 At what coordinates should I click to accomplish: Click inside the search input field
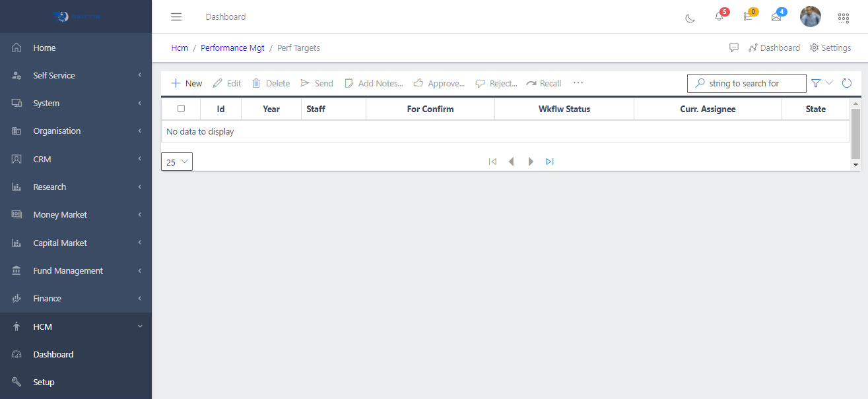749,83
